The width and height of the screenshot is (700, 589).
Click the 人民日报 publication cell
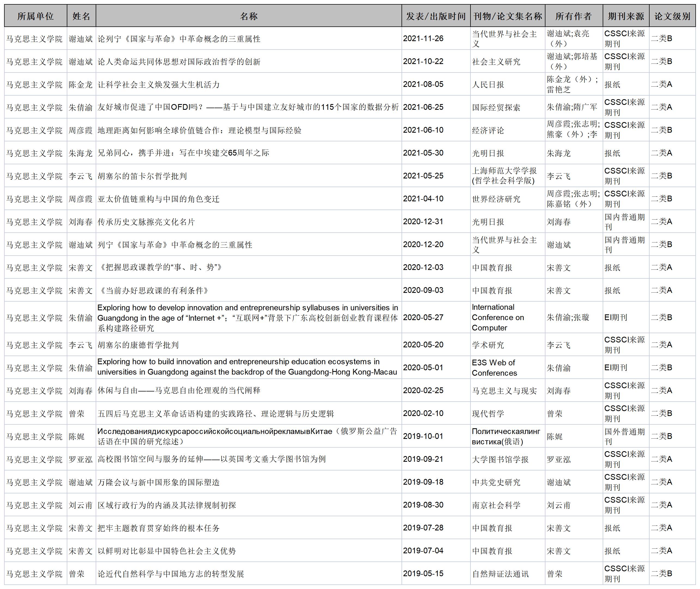coord(488,84)
